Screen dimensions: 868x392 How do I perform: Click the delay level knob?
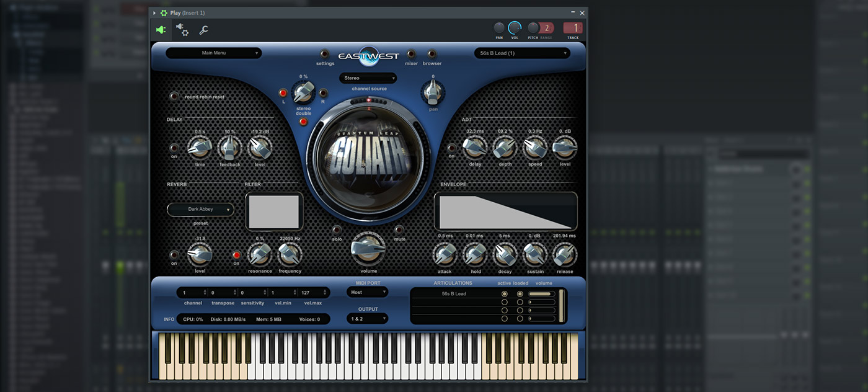tap(260, 148)
